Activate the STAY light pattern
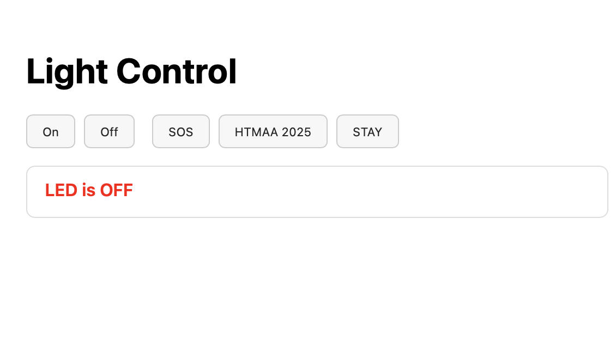This screenshot has width=616, height=364. click(x=367, y=131)
